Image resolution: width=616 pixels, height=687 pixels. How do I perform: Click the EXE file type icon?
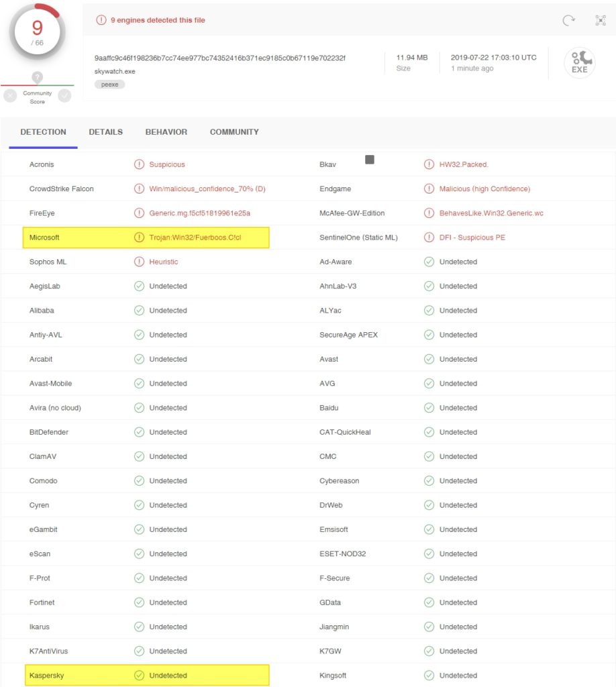coord(580,62)
